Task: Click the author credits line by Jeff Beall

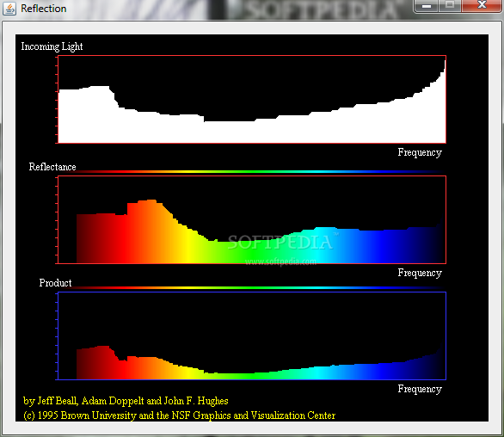Action: point(126,401)
